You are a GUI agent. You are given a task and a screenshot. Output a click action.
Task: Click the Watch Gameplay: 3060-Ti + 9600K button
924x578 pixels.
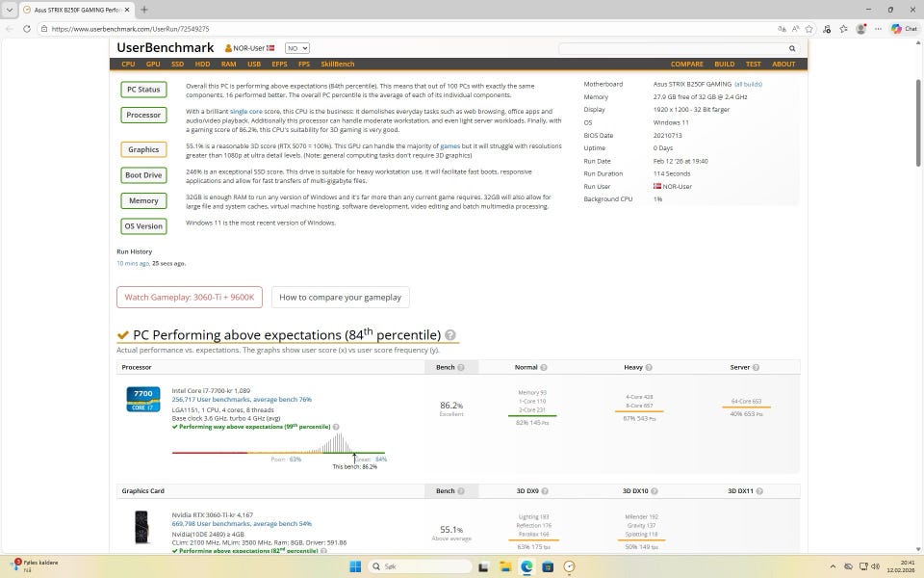(x=189, y=297)
